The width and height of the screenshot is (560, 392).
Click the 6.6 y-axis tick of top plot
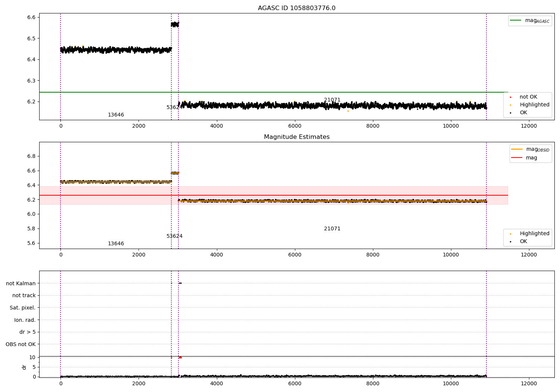tap(31, 18)
